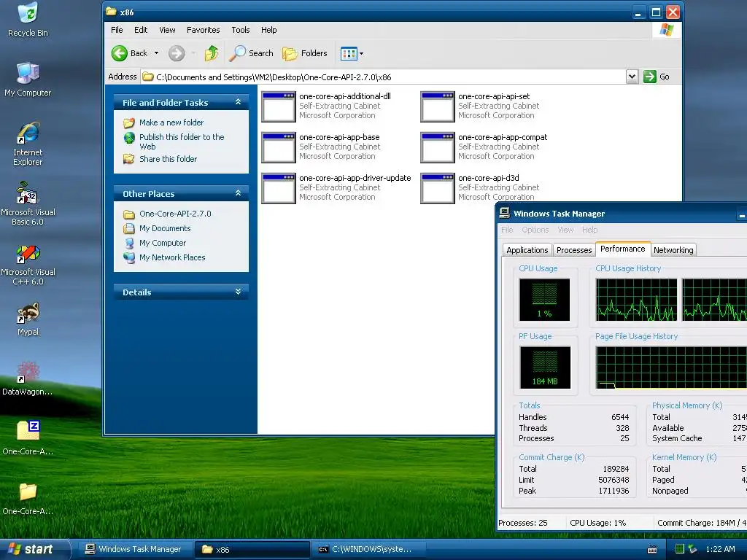Click the keyboard tray icon
Image resolution: width=747 pixels, height=560 pixels.
(x=653, y=550)
